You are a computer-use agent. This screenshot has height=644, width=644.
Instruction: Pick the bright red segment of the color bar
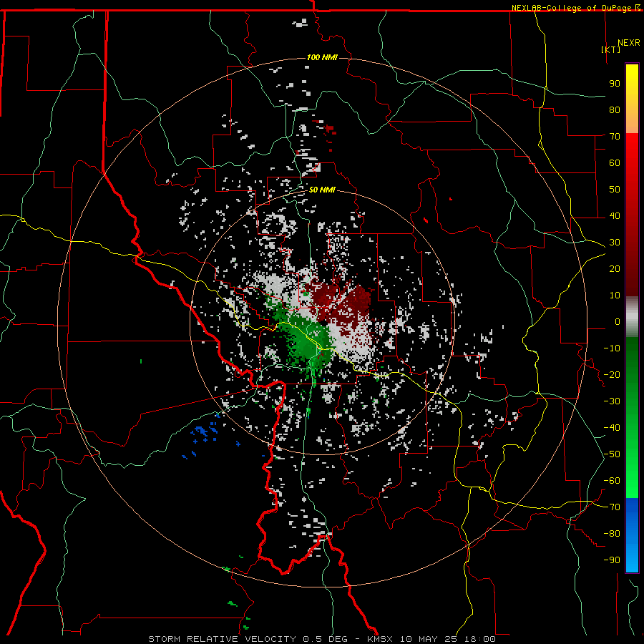pos(632,165)
